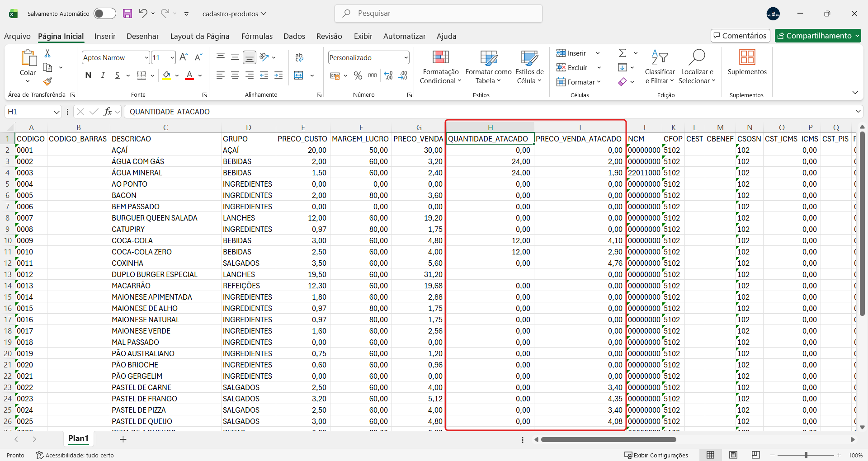This screenshot has height=461, width=868.
Task: Switch to the Dados tab
Action: click(x=294, y=36)
